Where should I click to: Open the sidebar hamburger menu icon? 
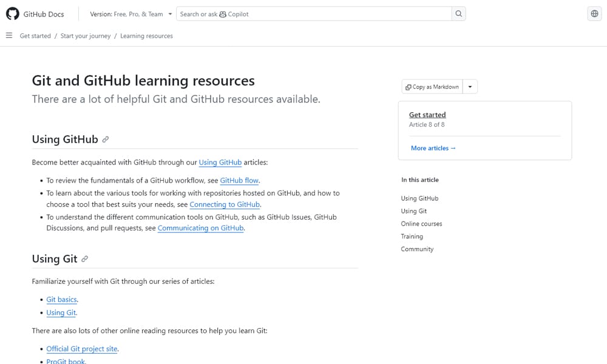point(9,36)
